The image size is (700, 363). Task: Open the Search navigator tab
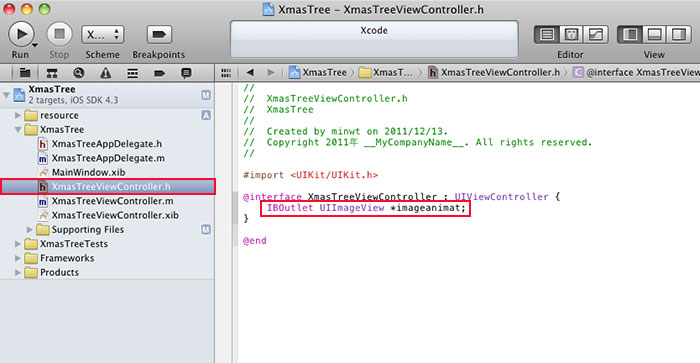pos(79,73)
